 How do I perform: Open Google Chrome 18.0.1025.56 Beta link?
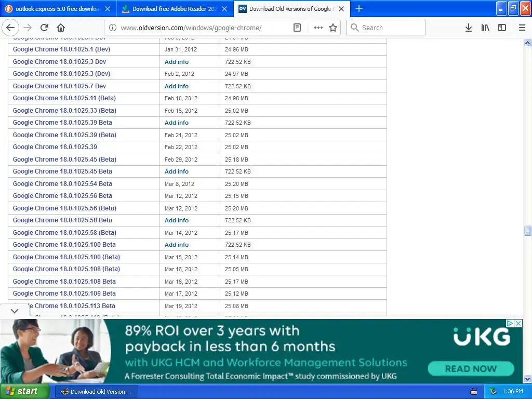click(62, 196)
